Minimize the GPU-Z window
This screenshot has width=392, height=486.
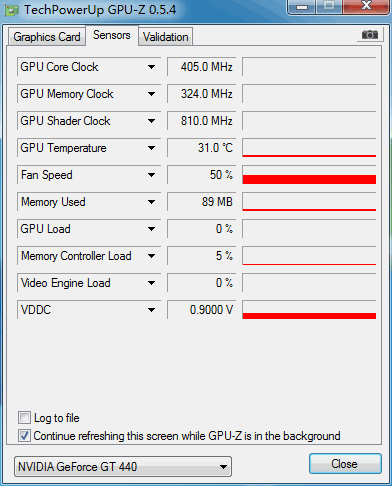[x=302, y=7]
